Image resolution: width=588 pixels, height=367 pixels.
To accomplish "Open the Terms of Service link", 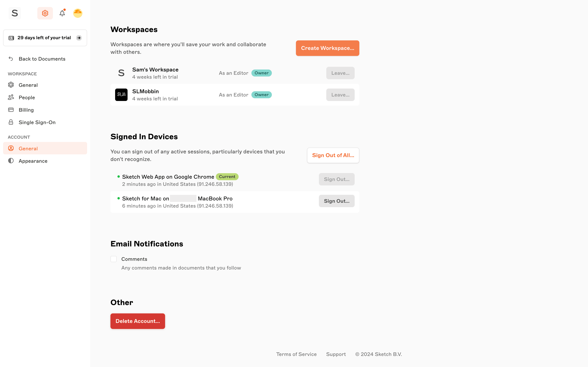I will (296, 354).
